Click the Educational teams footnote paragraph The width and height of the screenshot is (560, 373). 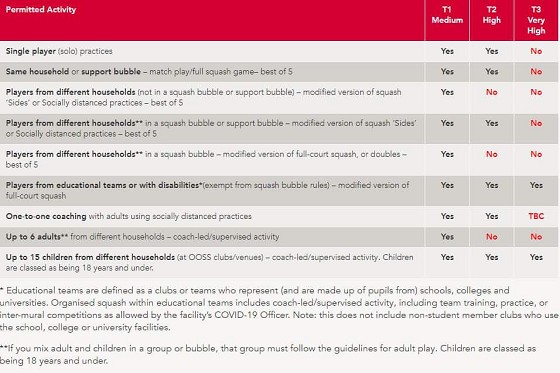coord(279,309)
